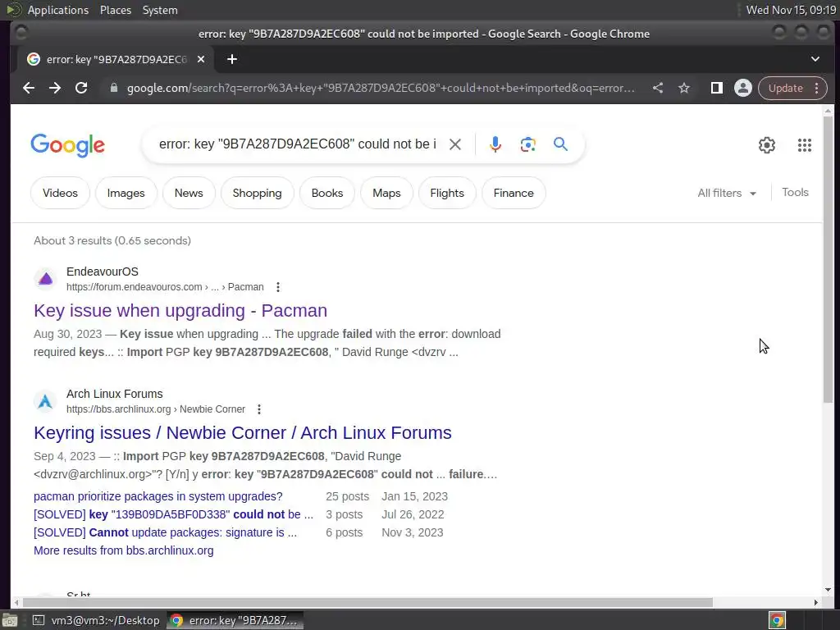Filter results by Finance
840x630 pixels.
[514, 193]
